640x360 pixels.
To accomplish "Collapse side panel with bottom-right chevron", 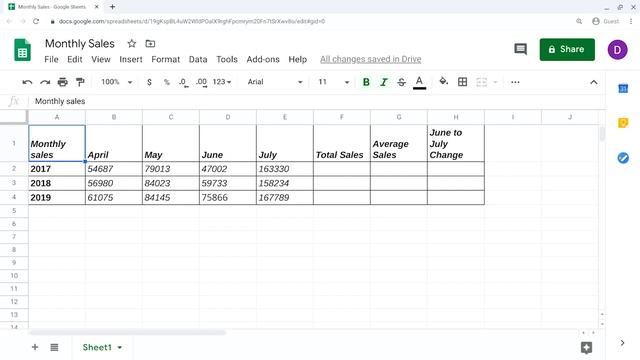I will (622, 343).
